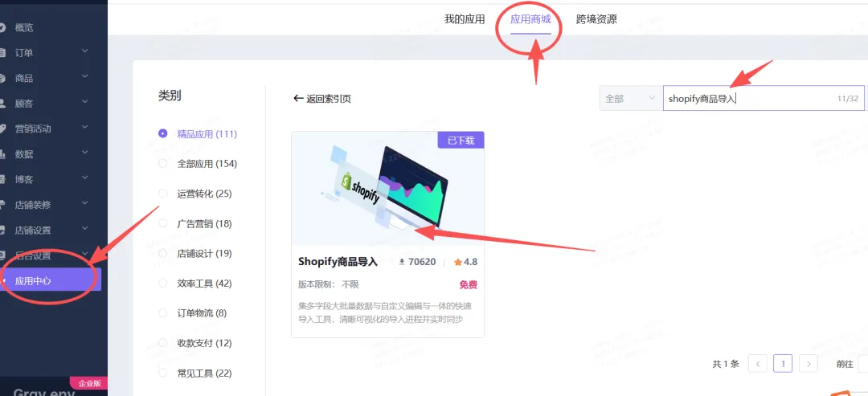Viewport: 868px width, 396px height.
Task: Click the 免费 price label on app card
Action: click(x=468, y=285)
